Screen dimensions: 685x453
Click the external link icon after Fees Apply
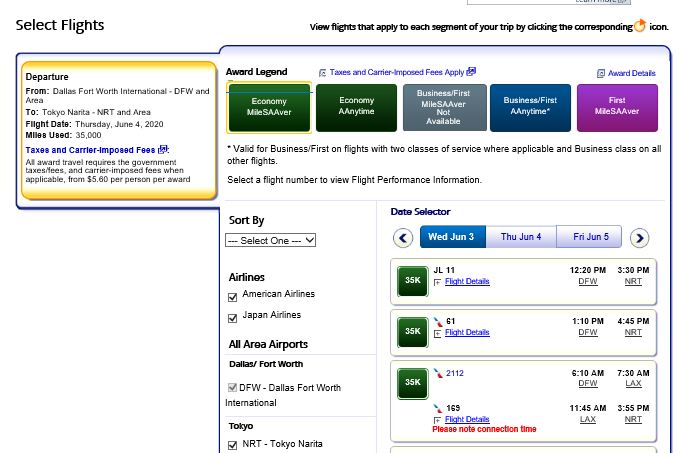coord(471,71)
